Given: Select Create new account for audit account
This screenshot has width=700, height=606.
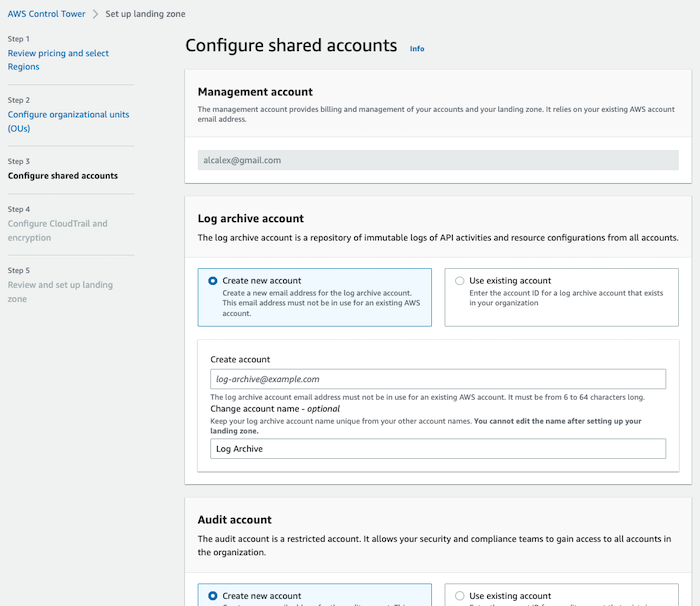Looking at the screenshot, I should tap(213, 596).
